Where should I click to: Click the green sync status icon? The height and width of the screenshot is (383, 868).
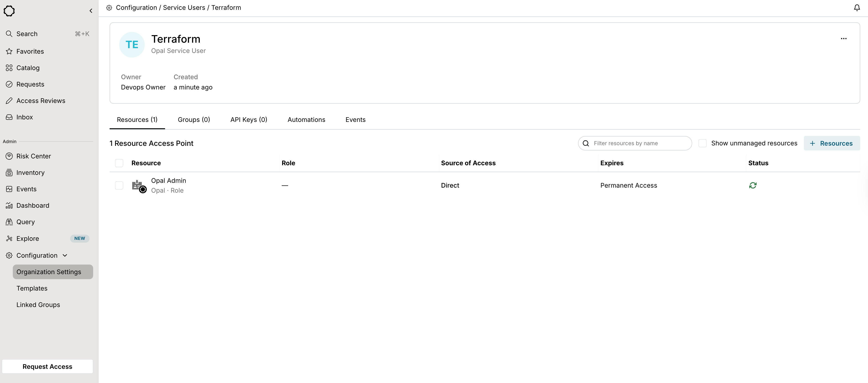[752, 185]
